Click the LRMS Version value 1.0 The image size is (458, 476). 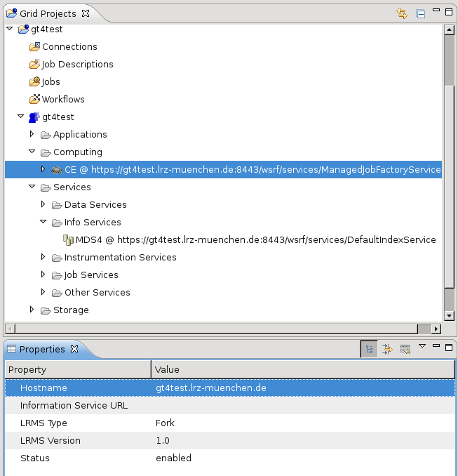click(163, 440)
